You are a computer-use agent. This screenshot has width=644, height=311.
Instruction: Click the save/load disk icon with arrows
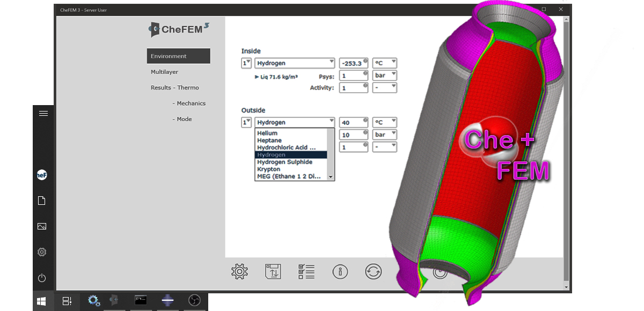[273, 271]
